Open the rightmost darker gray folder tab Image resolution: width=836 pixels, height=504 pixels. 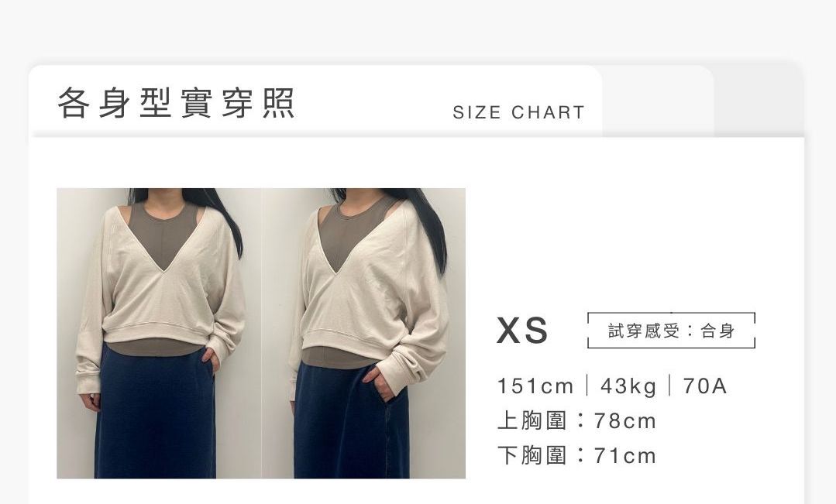[759, 101]
